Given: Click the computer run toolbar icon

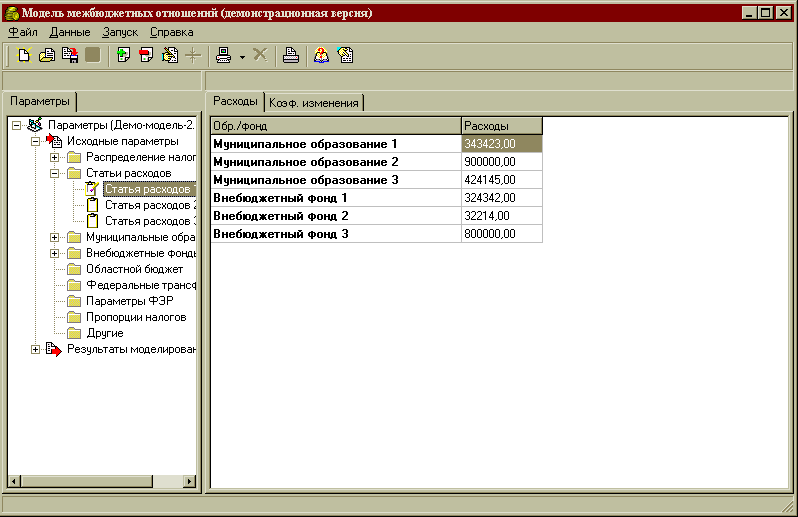Looking at the screenshot, I should point(225,56).
